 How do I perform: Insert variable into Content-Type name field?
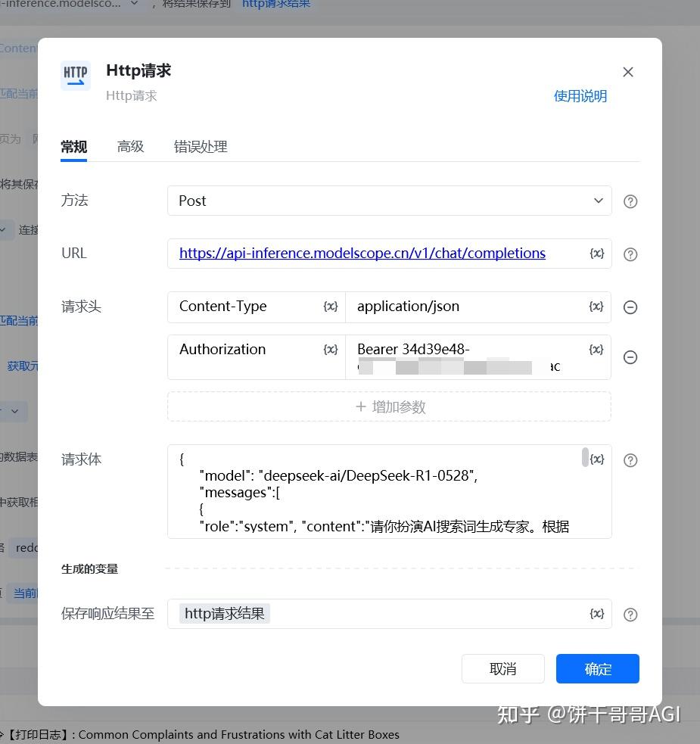tap(330, 307)
